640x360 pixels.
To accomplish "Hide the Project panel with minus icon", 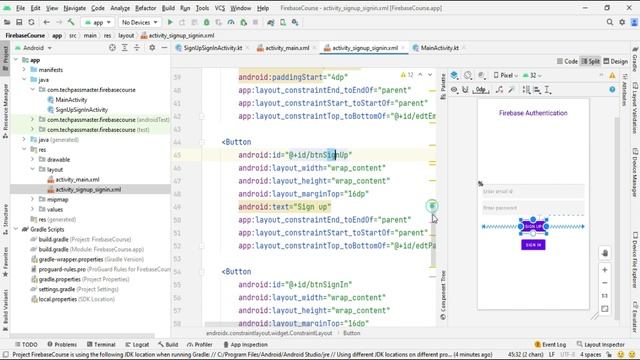I will (164, 48).
